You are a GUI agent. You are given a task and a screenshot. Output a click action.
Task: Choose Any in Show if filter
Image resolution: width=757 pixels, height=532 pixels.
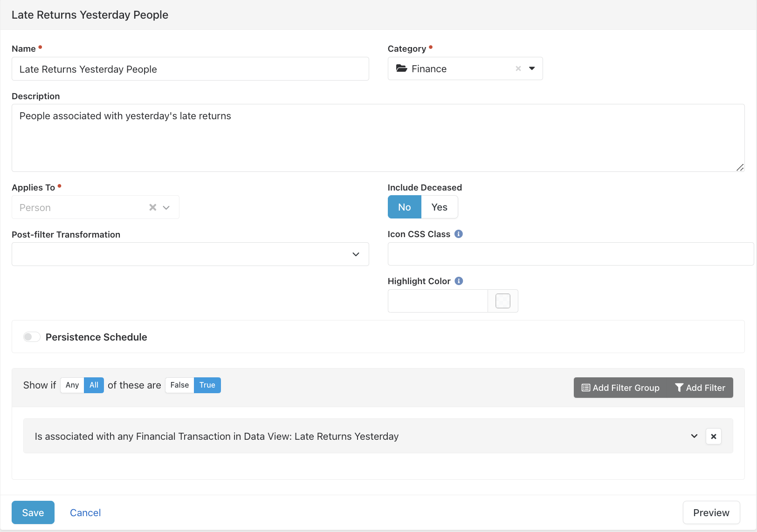tap(72, 385)
